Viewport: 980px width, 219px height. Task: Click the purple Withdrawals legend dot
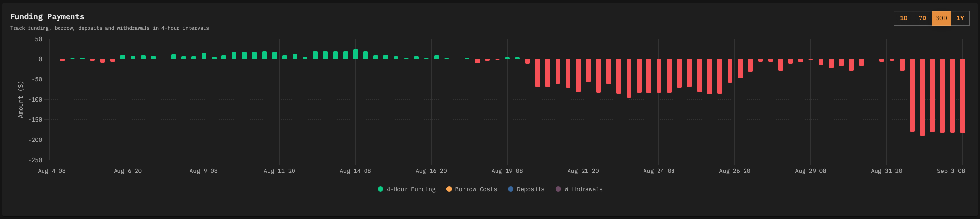(558, 189)
